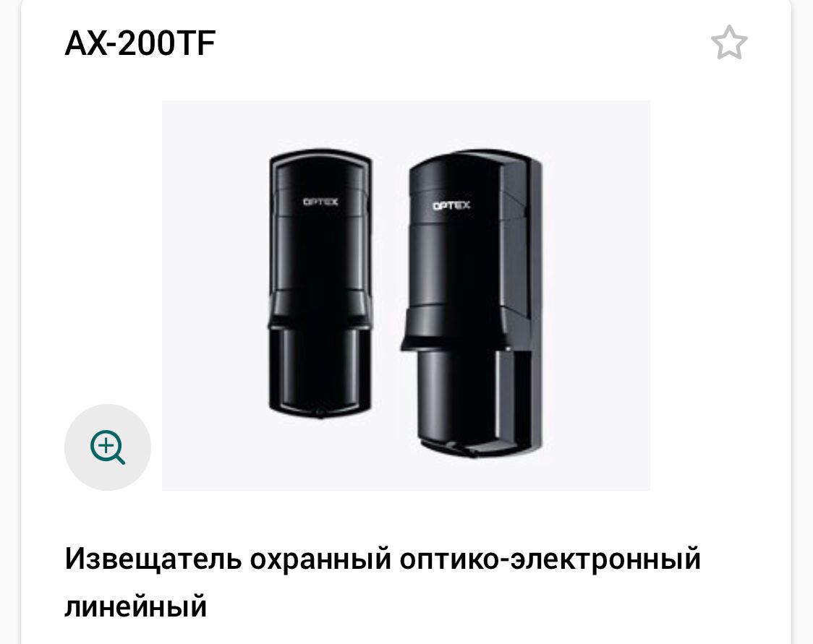Screen dimensions: 813x644
Task: Click the word линейный in the description
Action: 136,606
